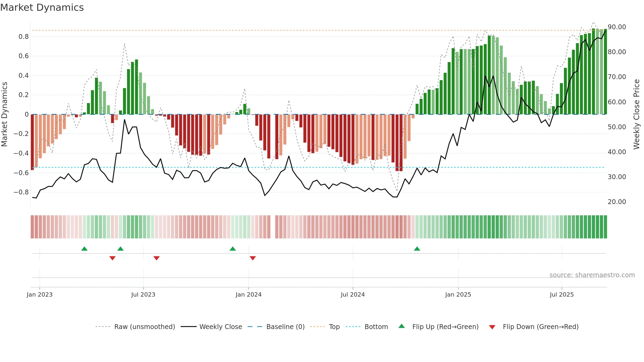Image resolution: width=644 pixels, height=362 pixels.
Task: Click the 0.8 left axis label
Action: pos(24,36)
